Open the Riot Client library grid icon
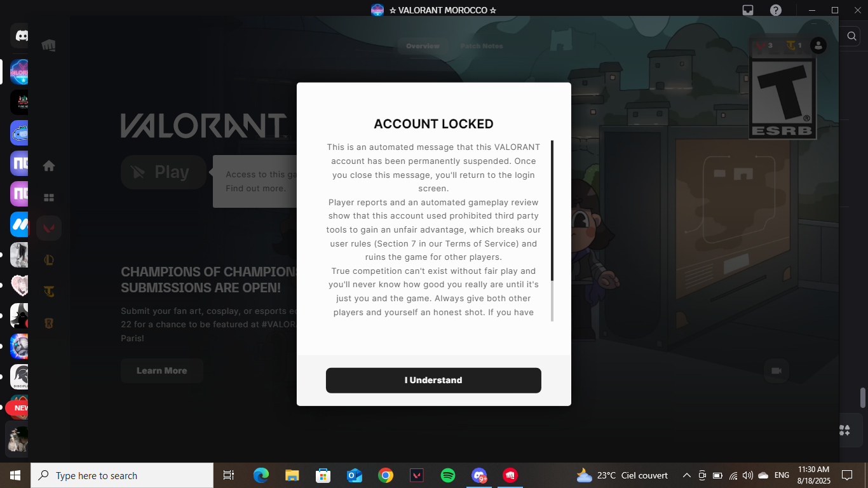Viewport: 868px width, 488px height. (x=49, y=198)
